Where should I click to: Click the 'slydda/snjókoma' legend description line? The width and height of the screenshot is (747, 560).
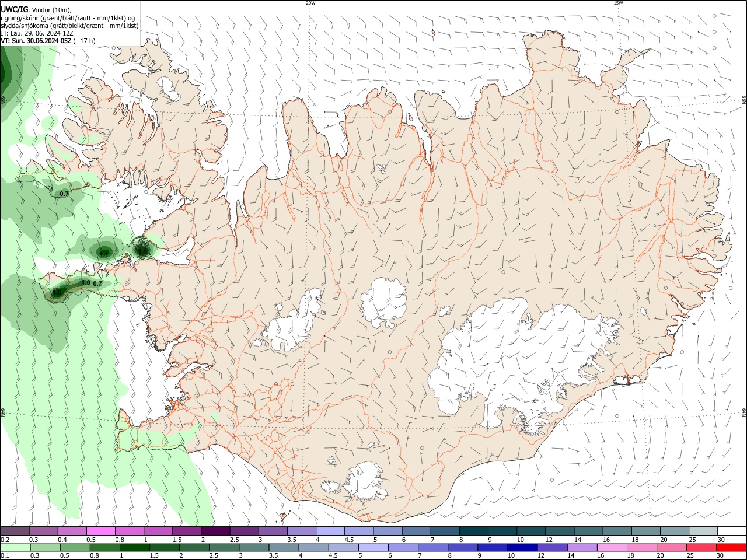[69, 26]
